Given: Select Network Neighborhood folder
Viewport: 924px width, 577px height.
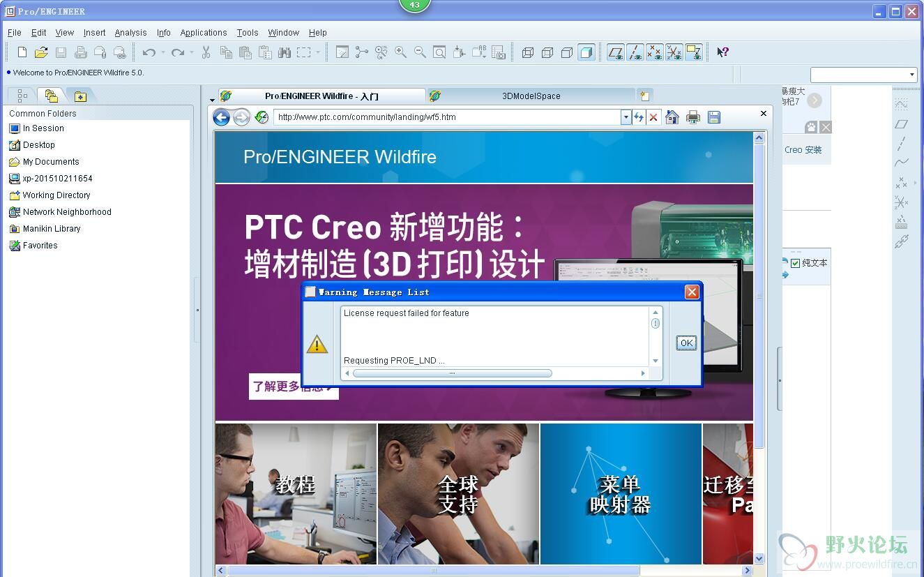Looking at the screenshot, I should click(x=60, y=212).
